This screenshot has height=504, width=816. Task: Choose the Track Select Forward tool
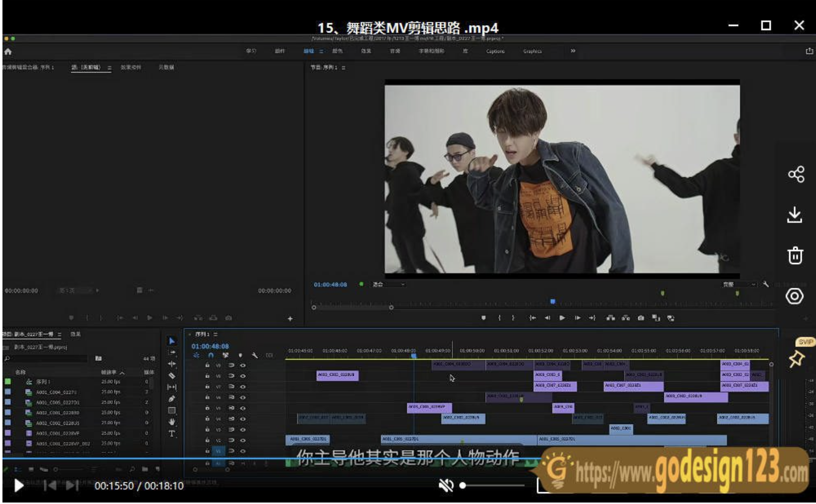point(172,352)
